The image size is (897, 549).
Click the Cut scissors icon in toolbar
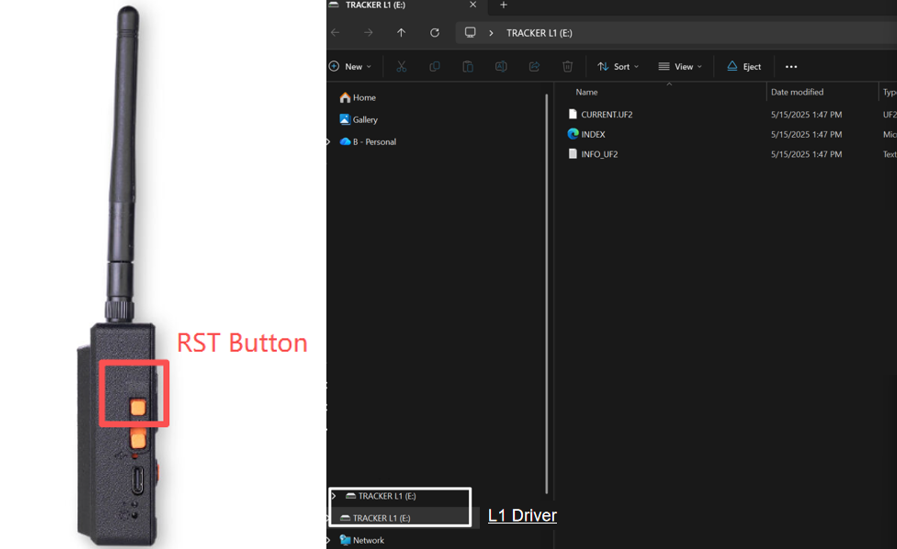tap(401, 67)
